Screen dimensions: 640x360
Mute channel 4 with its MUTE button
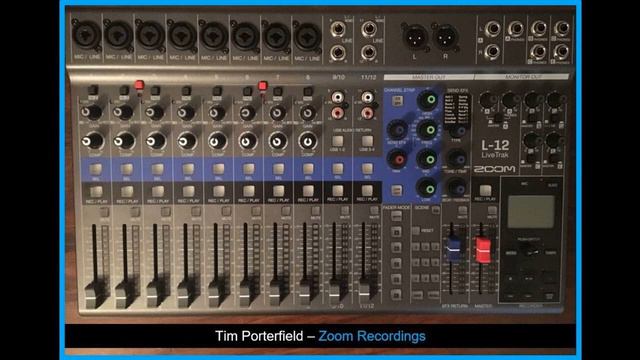[196, 211]
